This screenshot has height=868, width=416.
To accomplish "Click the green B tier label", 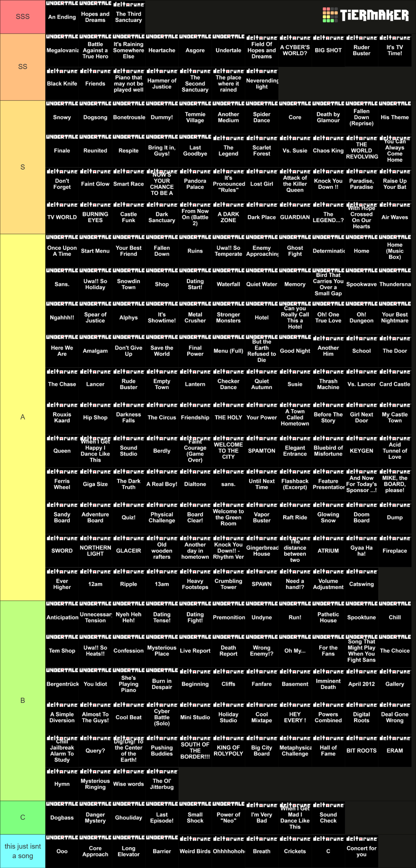I will tap(23, 701).
